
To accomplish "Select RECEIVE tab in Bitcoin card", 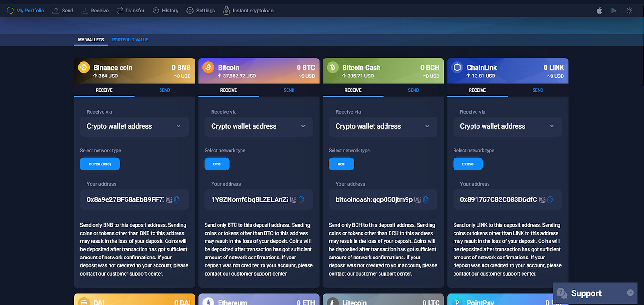I will [x=229, y=90].
